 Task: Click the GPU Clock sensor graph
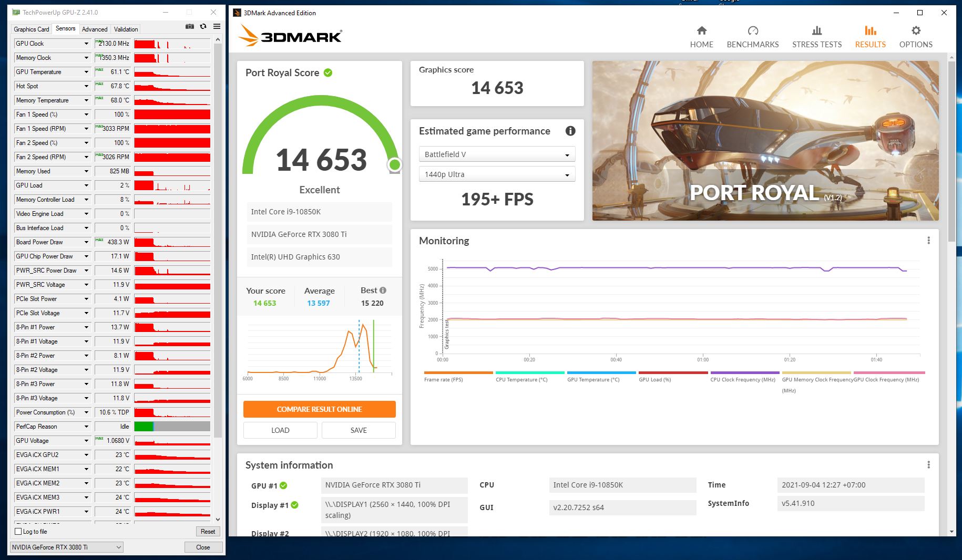[172, 44]
